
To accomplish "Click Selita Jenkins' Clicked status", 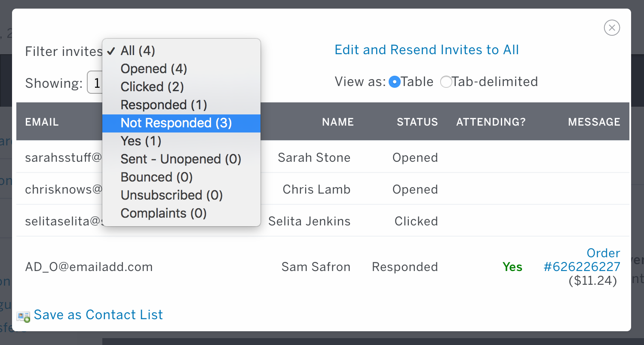I will [x=416, y=222].
